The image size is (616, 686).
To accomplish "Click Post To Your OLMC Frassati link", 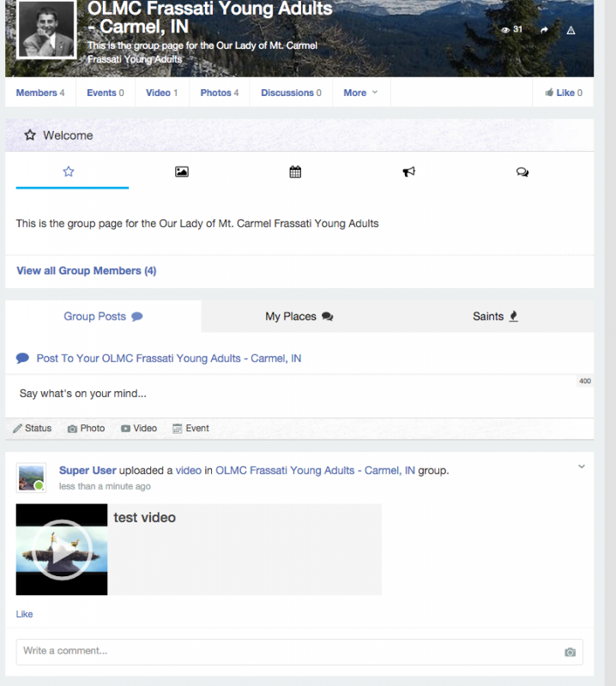I will 168,358.
